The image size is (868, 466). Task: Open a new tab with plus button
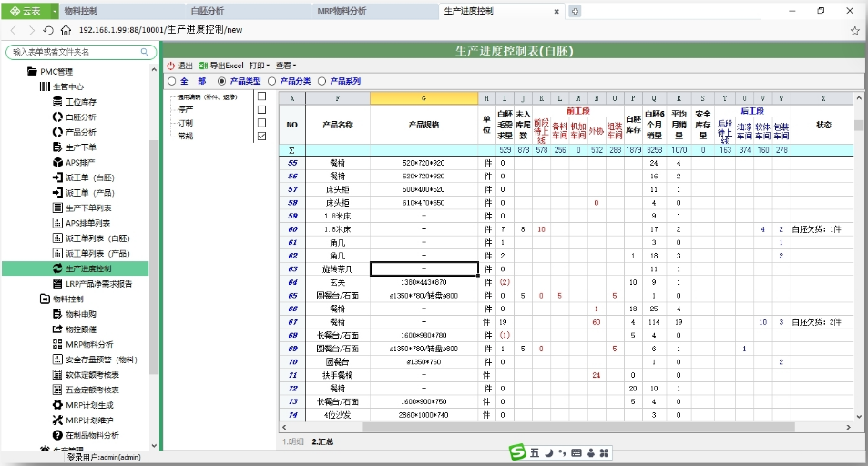pyautogui.click(x=575, y=11)
